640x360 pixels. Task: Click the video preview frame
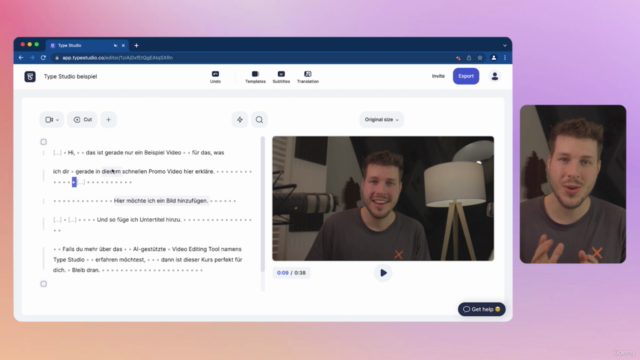[383, 198]
